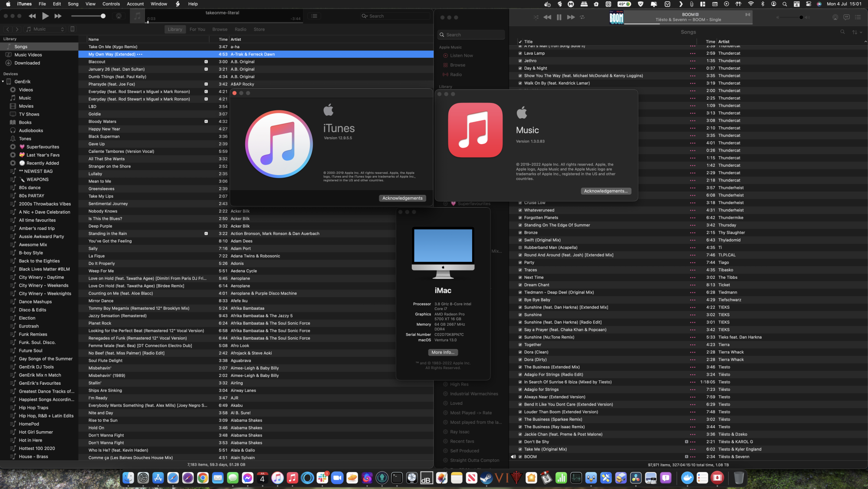This screenshot has width=868, height=489.
Task: Open the lyrics panel speech-bubble icon
Action: click(x=846, y=17)
